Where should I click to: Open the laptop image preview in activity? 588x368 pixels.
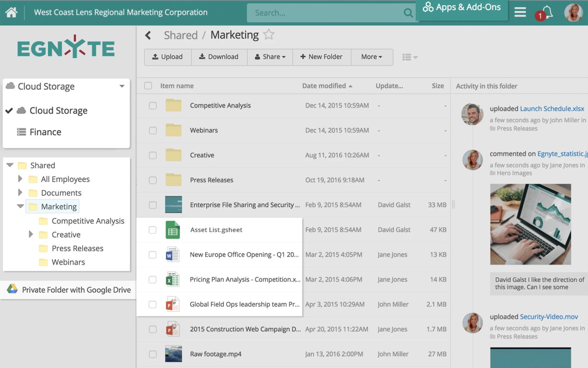[530, 224]
